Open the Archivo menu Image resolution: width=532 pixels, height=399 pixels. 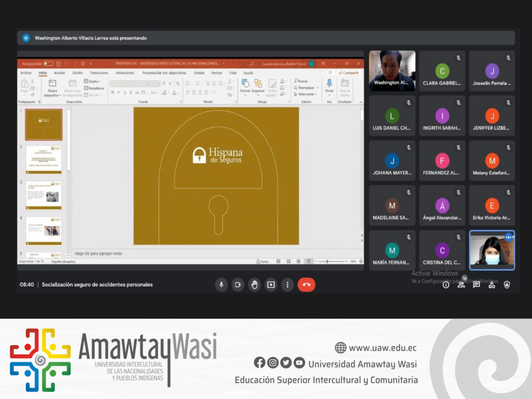[x=26, y=73]
